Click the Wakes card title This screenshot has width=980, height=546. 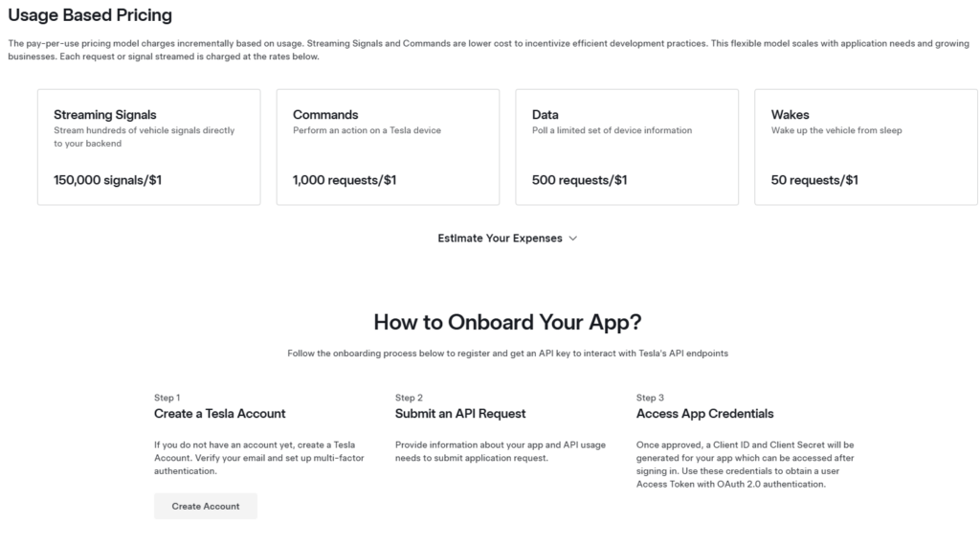[791, 115]
